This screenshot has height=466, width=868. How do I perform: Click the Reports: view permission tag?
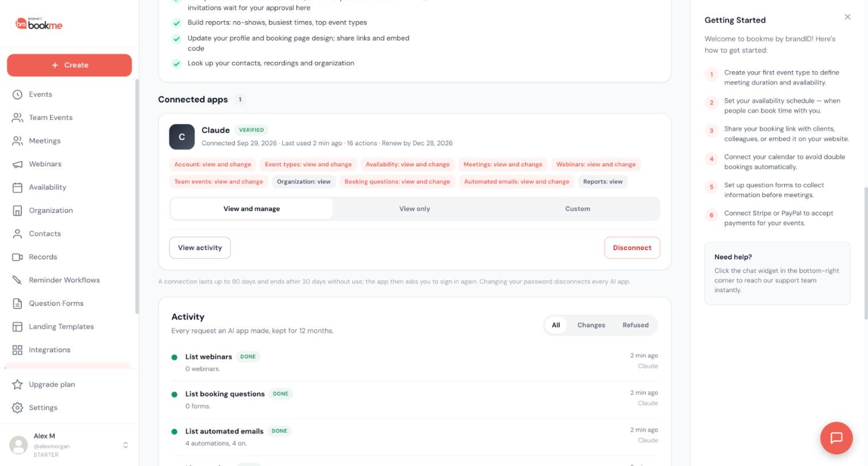(x=603, y=181)
